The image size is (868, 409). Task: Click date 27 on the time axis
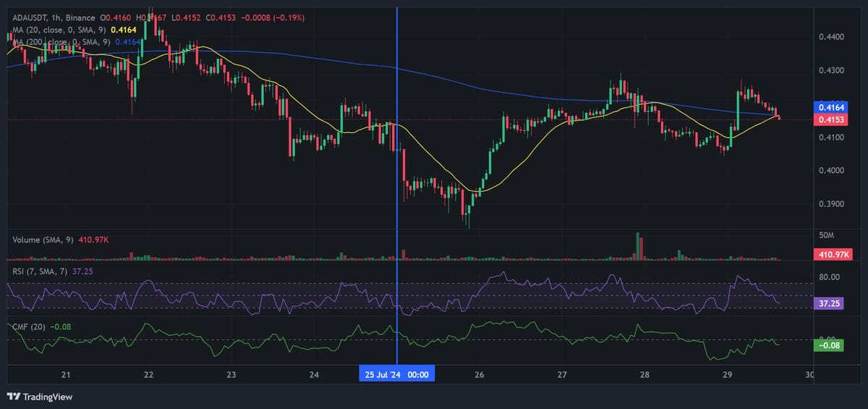click(x=562, y=375)
